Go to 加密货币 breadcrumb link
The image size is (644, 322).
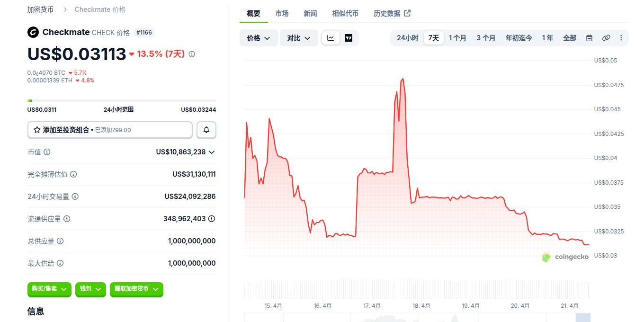40,9
